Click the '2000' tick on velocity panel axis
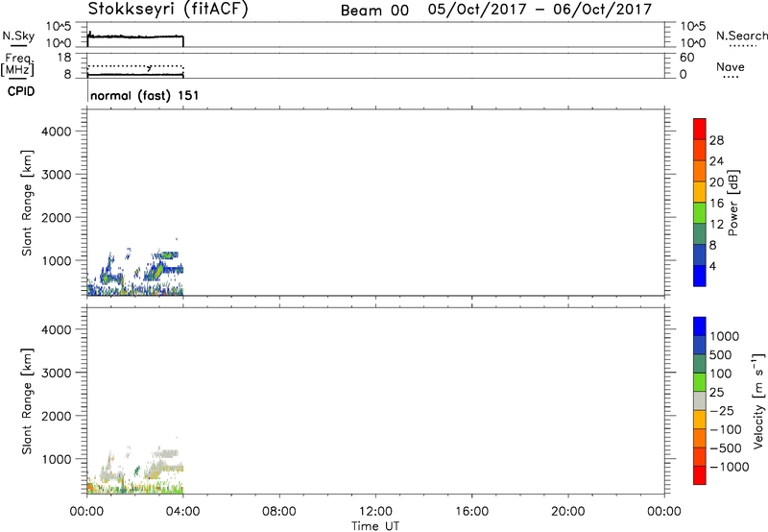This screenshot has width=768, height=532. [x=57, y=416]
